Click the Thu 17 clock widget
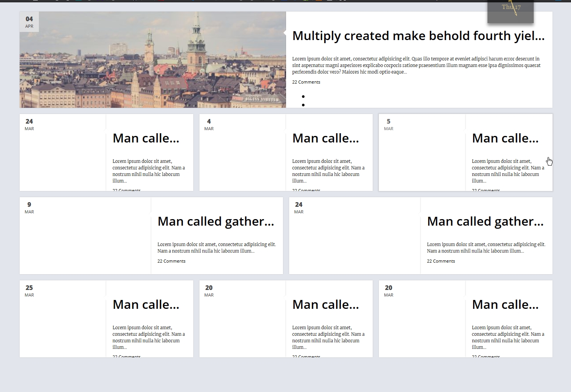 click(511, 11)
